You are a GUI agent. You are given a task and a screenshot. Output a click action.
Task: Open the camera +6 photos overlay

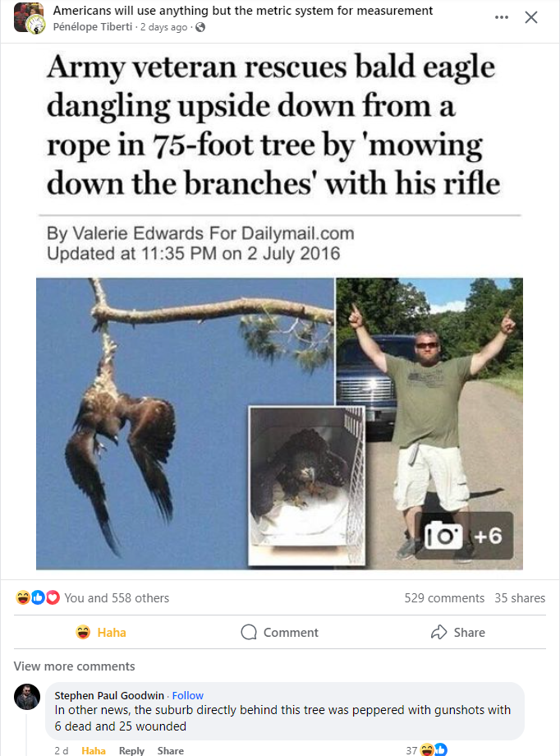(x=464, y=535)
